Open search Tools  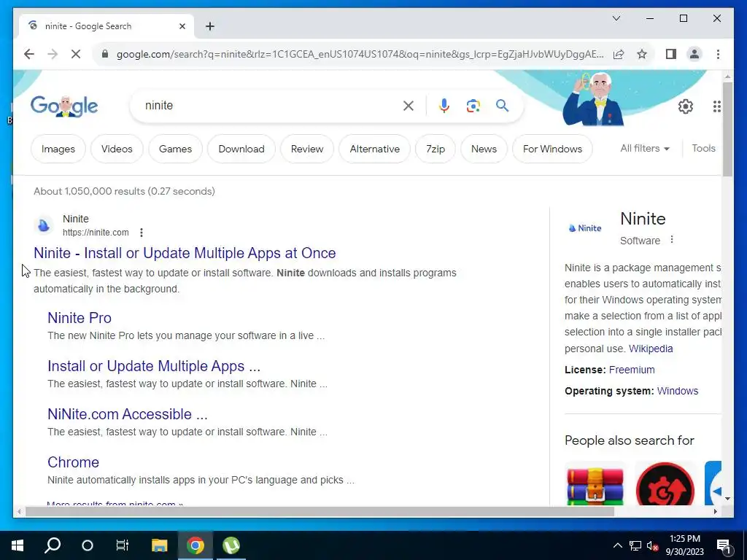click(x=703, y=149)
